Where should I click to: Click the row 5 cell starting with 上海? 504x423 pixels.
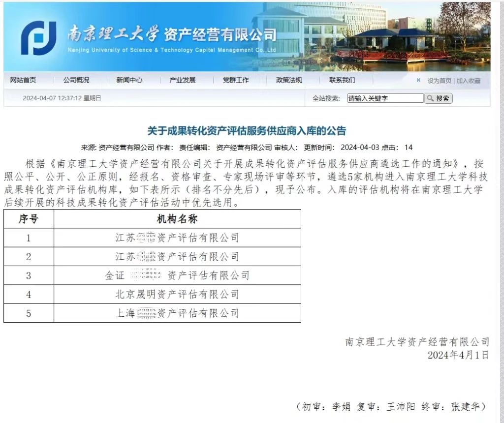click(177, 313)
